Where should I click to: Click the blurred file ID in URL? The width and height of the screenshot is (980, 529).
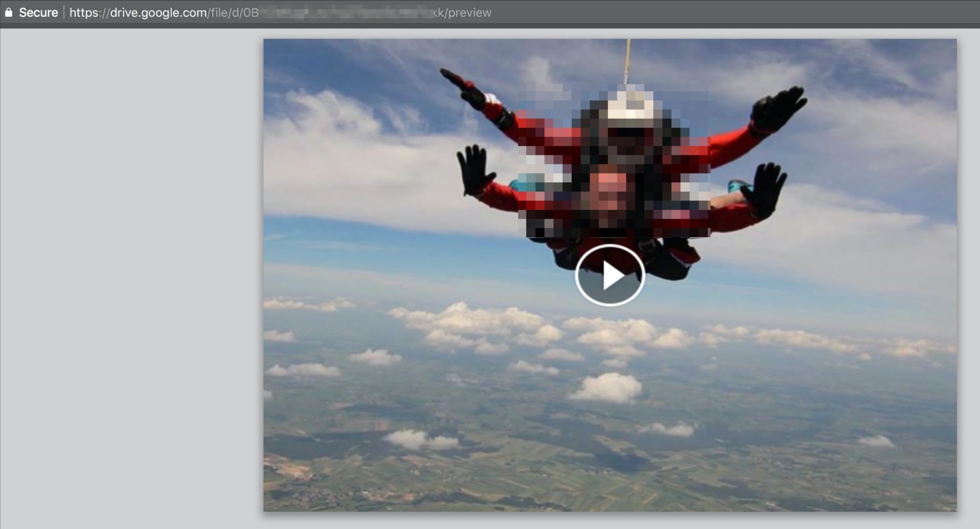pos(346,12)
